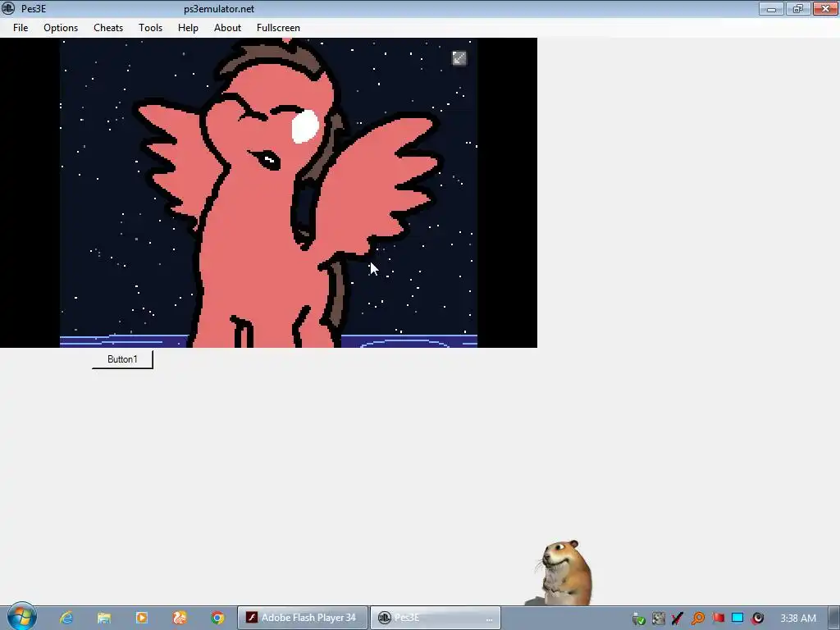Viewport: 840px width, 630px height.
Task: Click the Button1 button
Action: 123,359
